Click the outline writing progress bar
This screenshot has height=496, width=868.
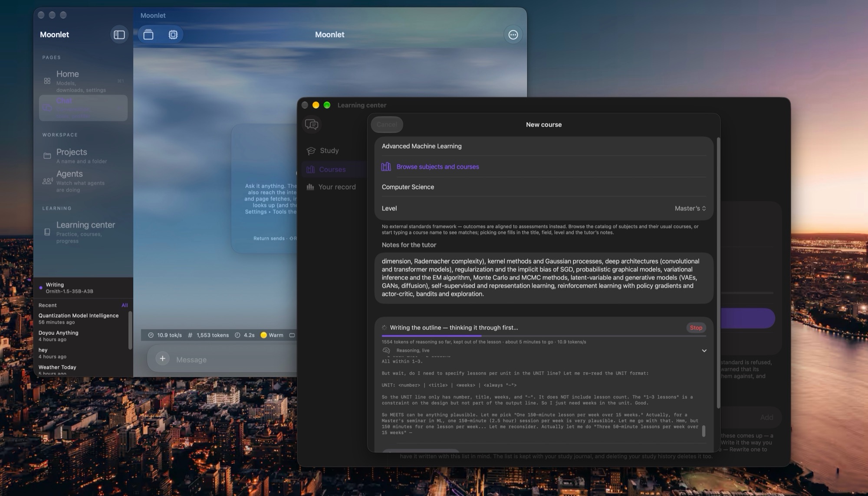click(x=544, y=336)
